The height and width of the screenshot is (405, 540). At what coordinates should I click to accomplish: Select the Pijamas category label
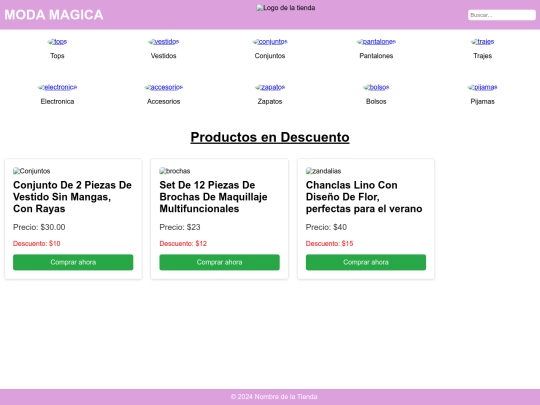(482, 102)
